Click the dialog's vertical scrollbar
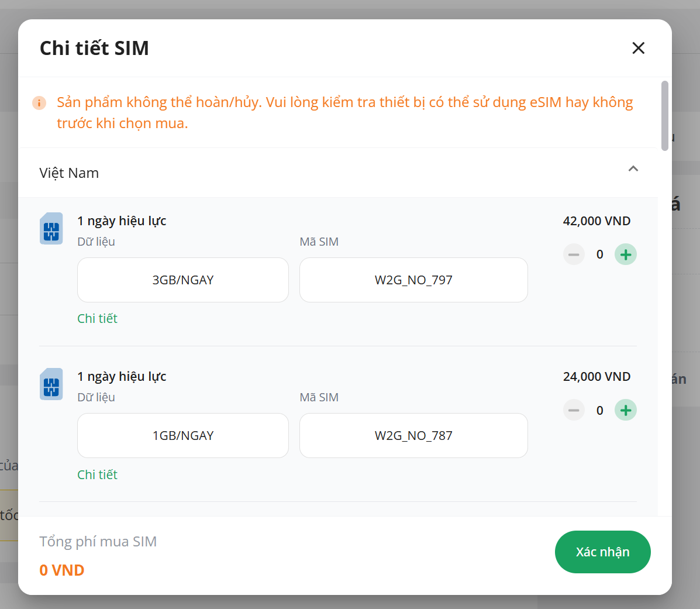 point(664,116)
